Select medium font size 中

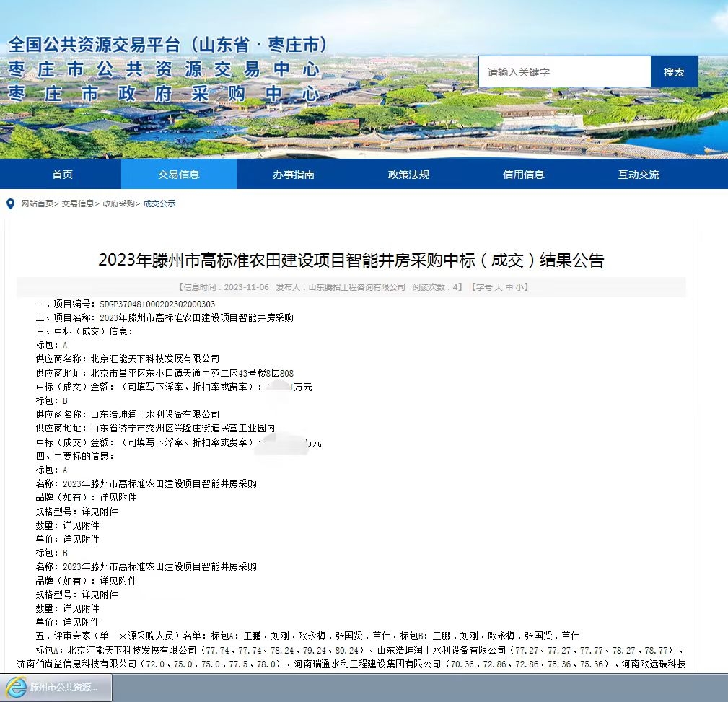tap(509, 286)
